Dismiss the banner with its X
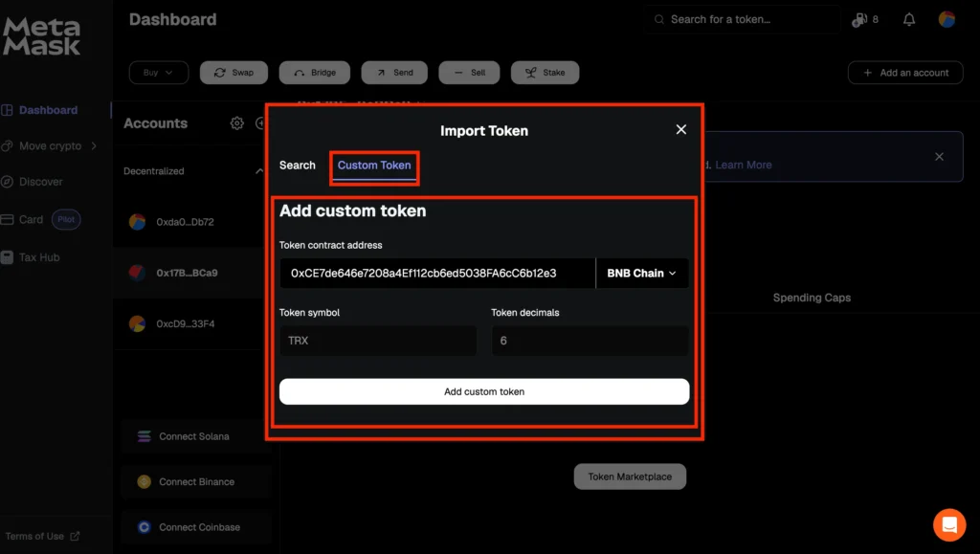980x554 pixels. click(x=939, y=157)
